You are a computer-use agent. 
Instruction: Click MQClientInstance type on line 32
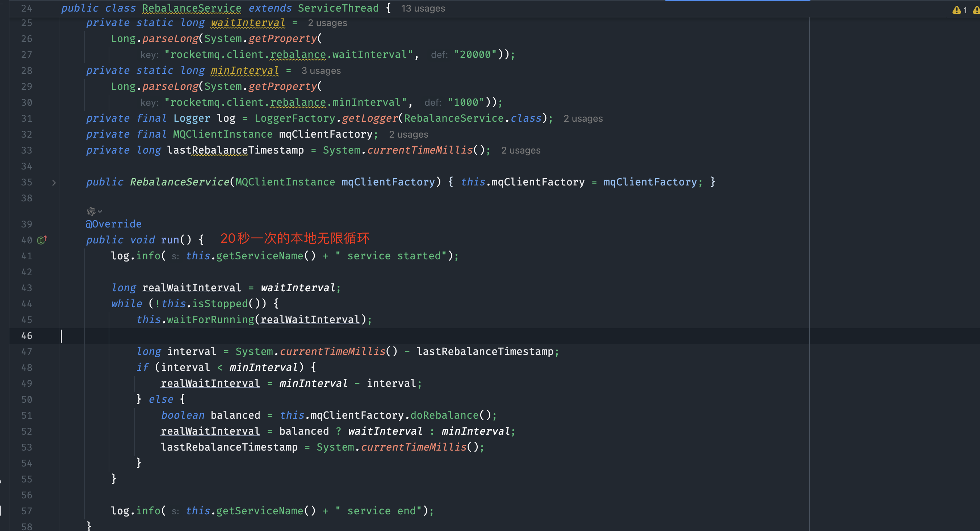pos(223,134)
